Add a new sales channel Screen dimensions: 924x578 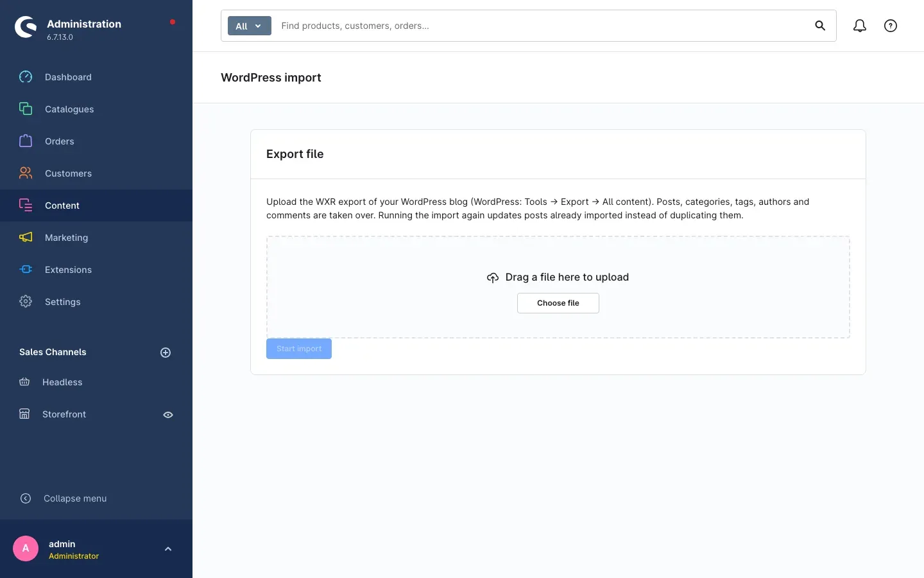pos(166,353)
